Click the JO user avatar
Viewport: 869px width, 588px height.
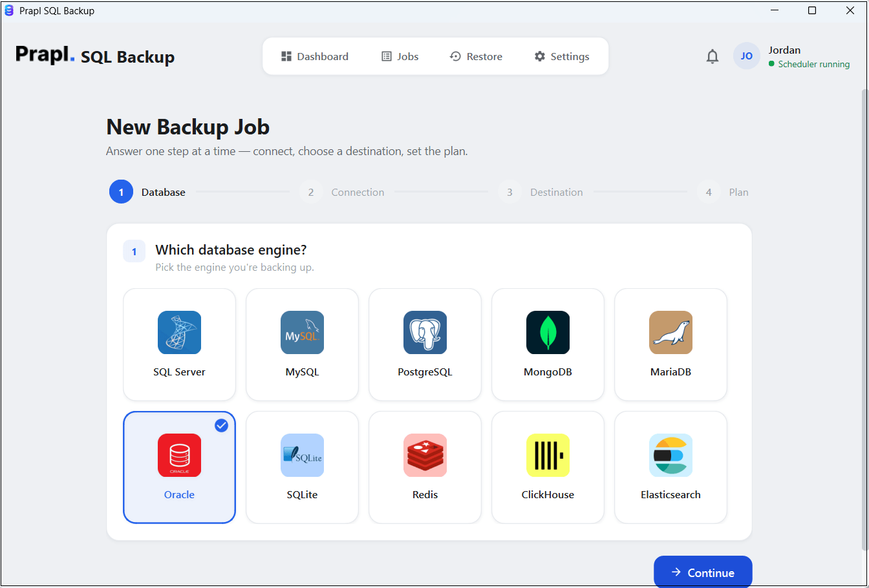[x=746, y=56]
